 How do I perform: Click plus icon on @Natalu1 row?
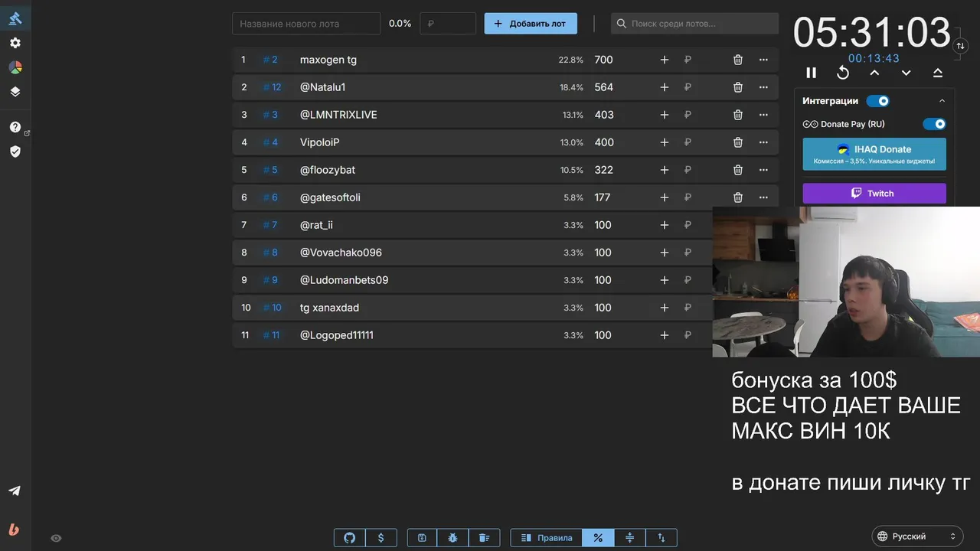[x=665, y=87]
